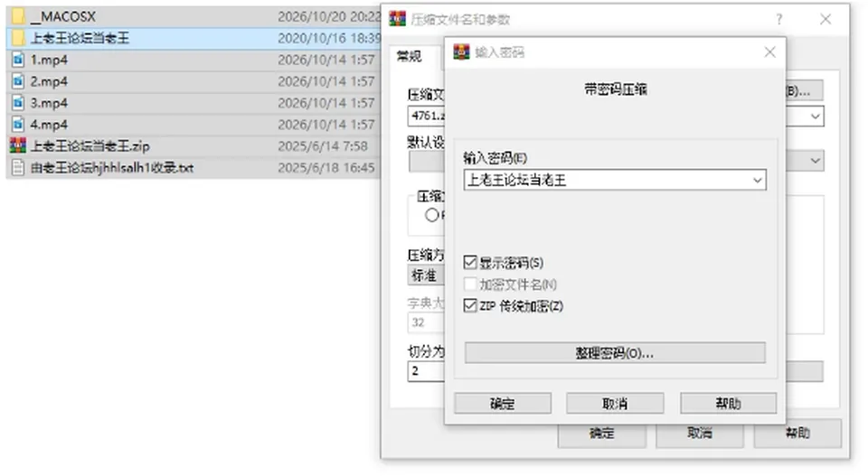Screen dimensions: 868x476
Task: Click the archive name field 4761
Action: tap(427, 117)
